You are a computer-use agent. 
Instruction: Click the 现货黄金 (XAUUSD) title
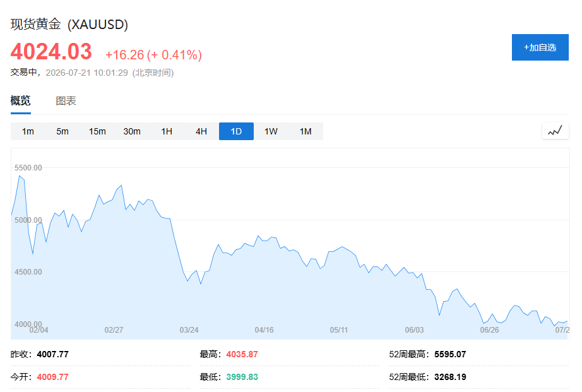(69, 24)
